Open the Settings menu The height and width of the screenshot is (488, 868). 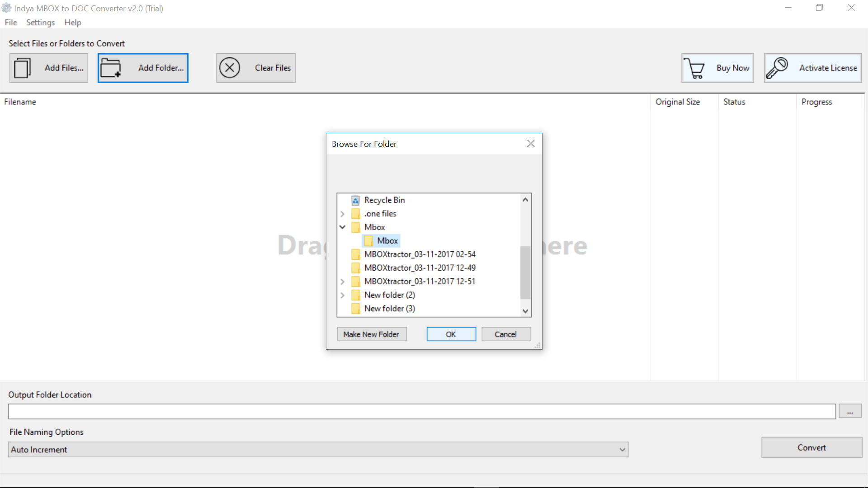pyautogui.click(x=41, y=23)
